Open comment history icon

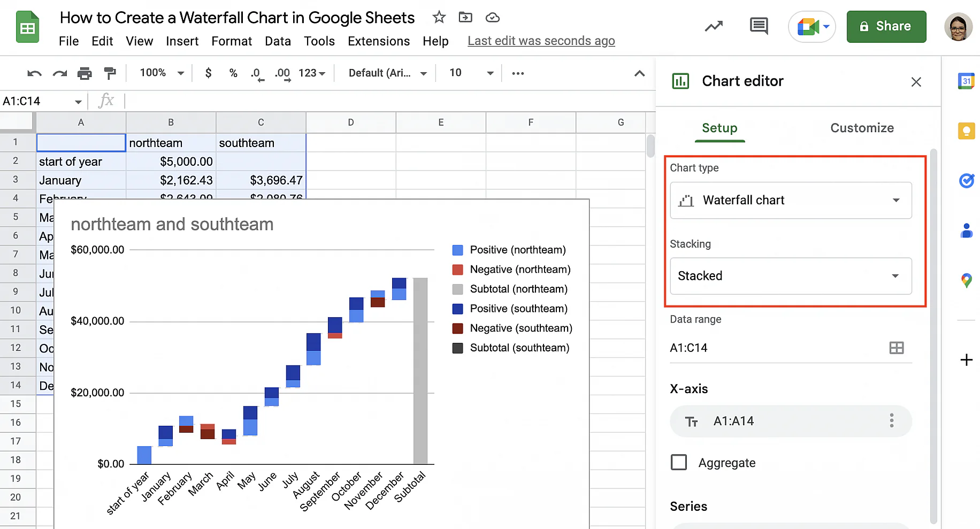tap(759, 26)
